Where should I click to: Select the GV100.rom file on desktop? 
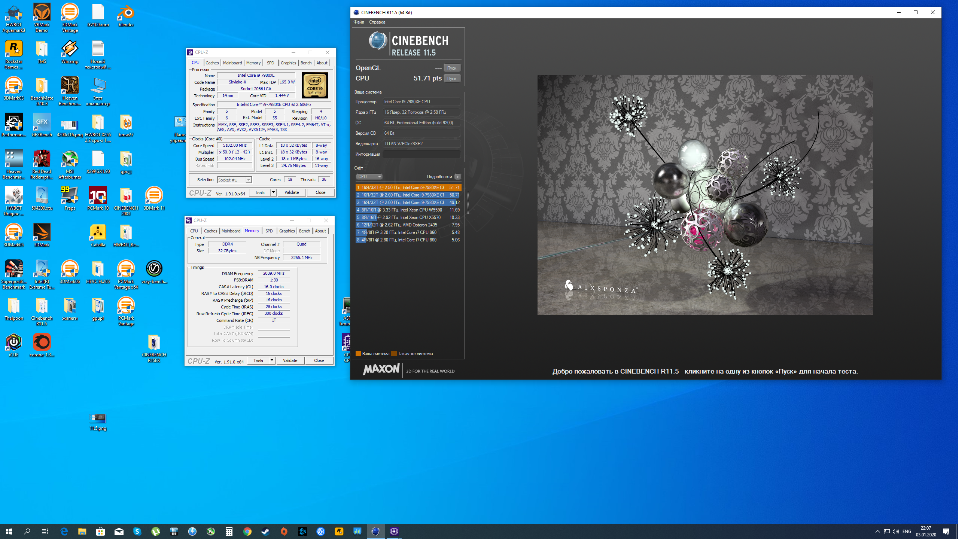[98, 15]
